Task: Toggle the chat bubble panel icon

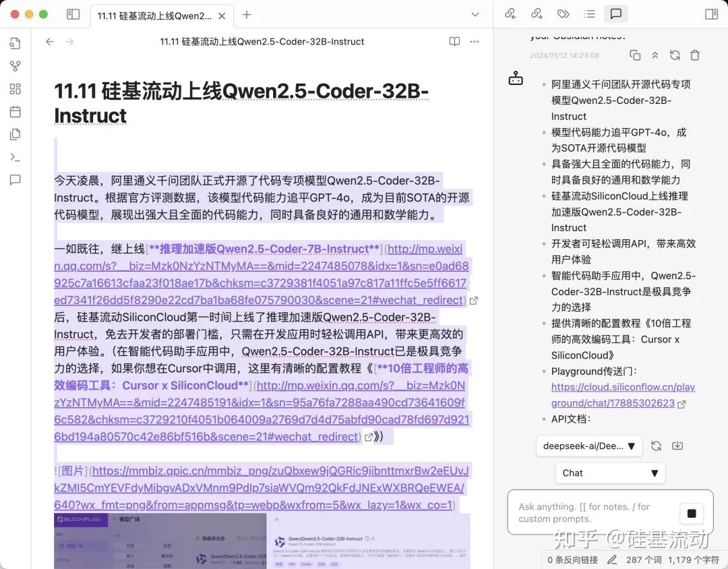Action: pos(616,14)
